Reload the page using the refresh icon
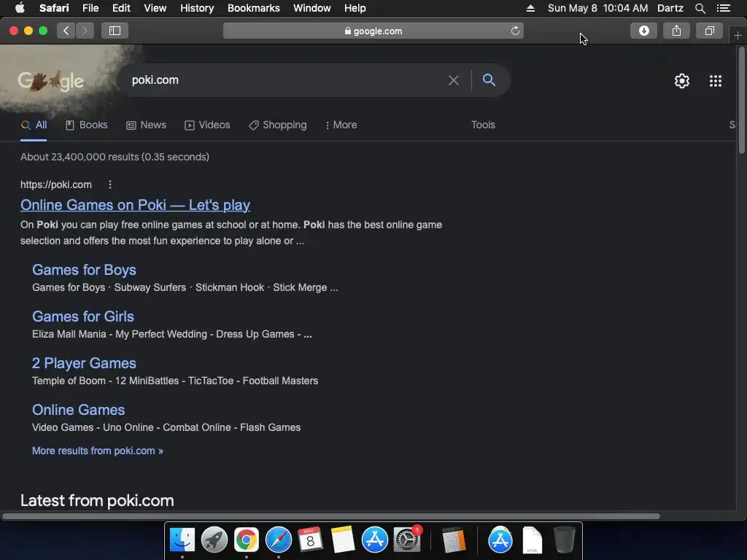The image size is (747, 560). tap(515, 31)
